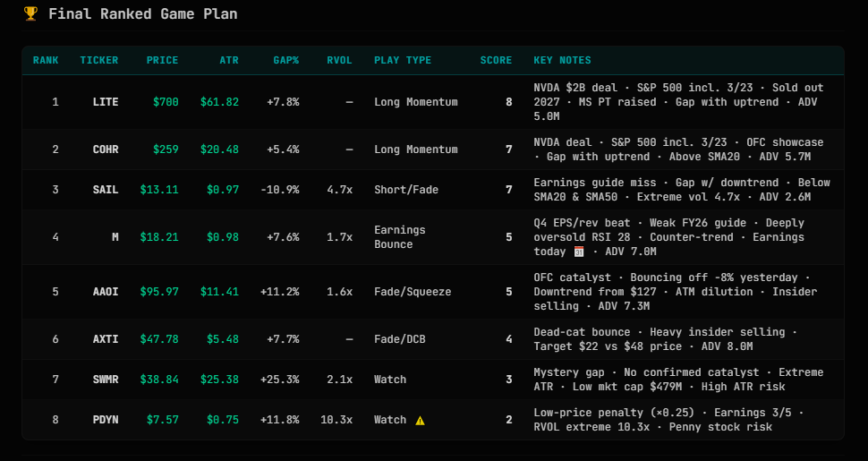Image resolution: width=868 pixels, height=461 pixels.
Task: Click Long Momentum in the COHR row
Action: (416, 149)
